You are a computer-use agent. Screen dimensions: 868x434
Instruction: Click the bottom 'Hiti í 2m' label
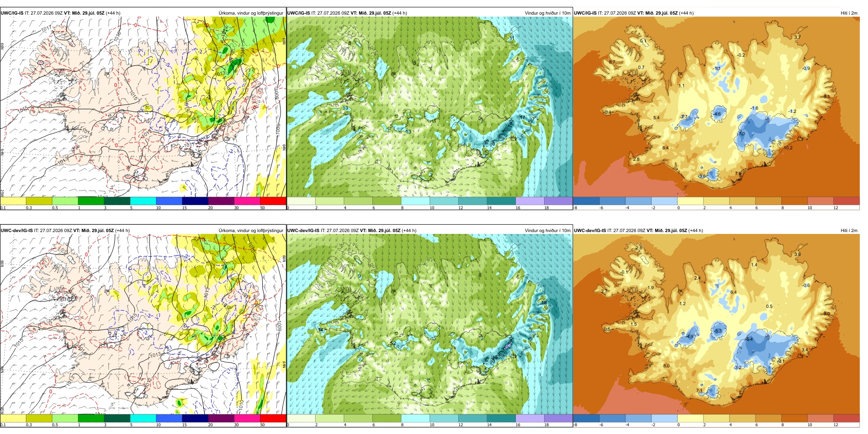click(849, 231)
